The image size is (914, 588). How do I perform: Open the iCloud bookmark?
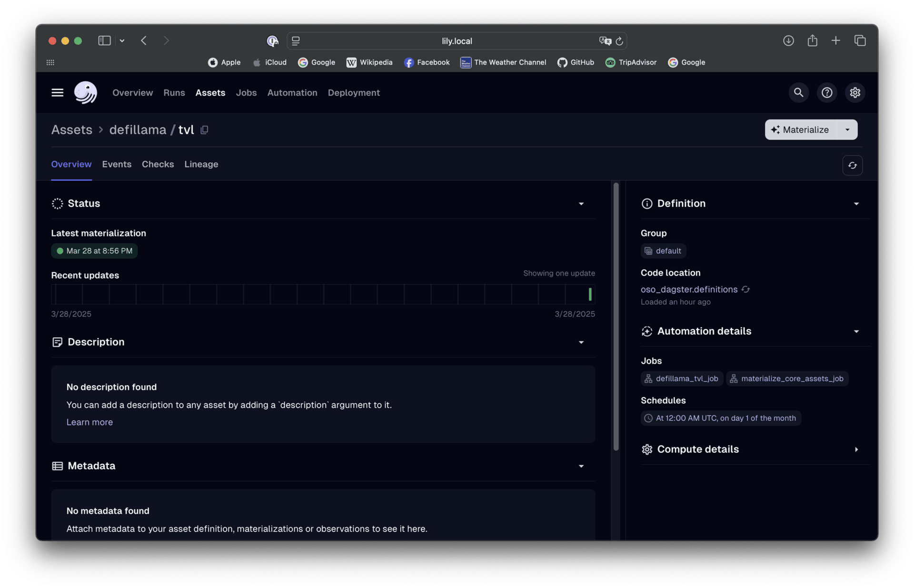point(269,62)
